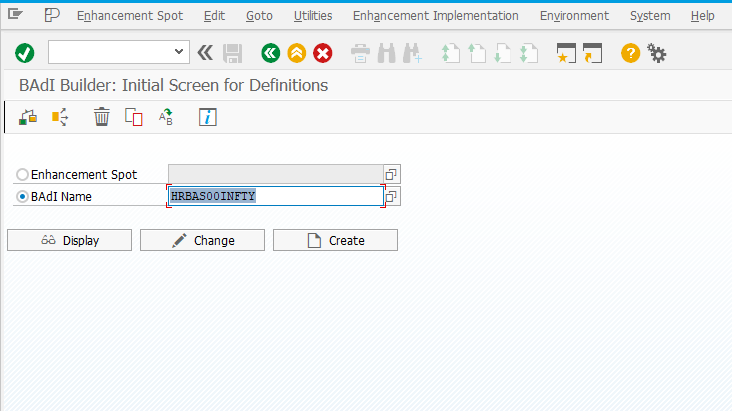Click the green Back arrow icon
732x411 pixels.
270,53
